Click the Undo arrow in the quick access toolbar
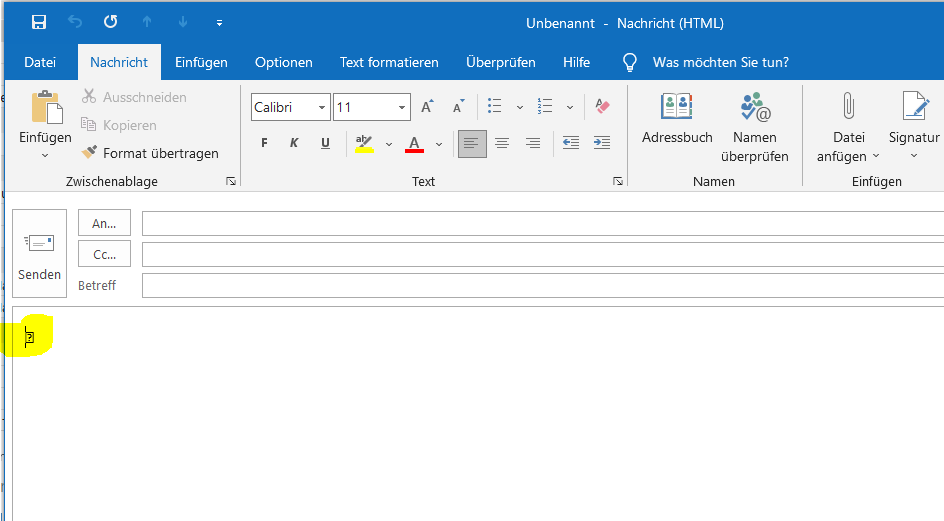The image size is (944, 521). coord(75,22)
